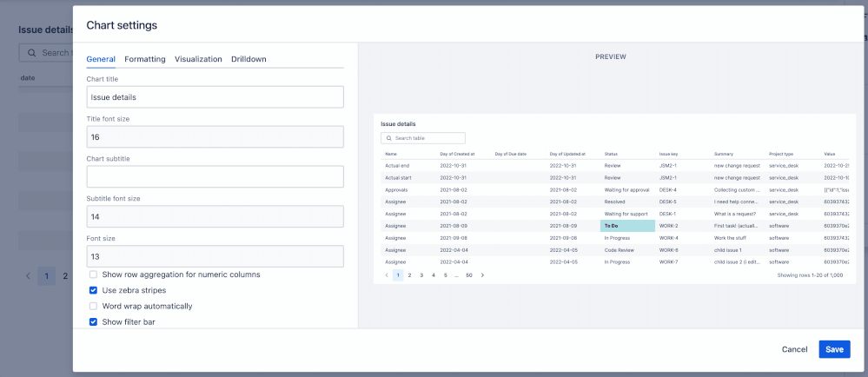The image size is (868, 377).
Task: Disable Use zebra stripes checkbox
Action: click(94, 290)
